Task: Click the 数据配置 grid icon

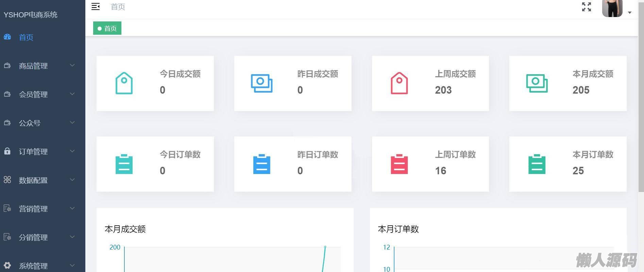Action: click(x=7, y=180)
